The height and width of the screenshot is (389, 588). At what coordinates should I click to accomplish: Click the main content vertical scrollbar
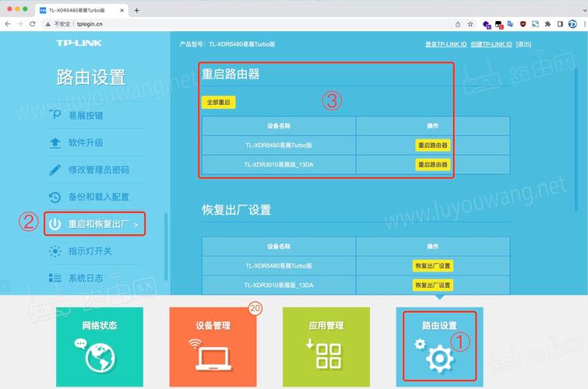click(x=576, y=138)
